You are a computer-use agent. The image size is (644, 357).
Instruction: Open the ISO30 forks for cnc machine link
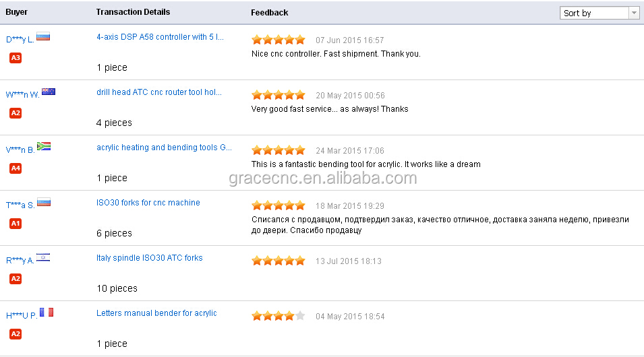tap(148, 203)
